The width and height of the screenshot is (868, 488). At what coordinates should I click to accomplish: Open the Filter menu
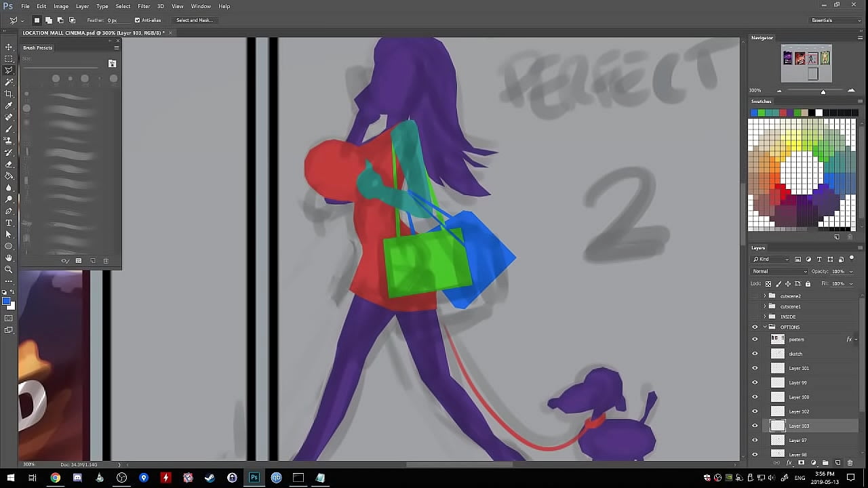(144, 6)
